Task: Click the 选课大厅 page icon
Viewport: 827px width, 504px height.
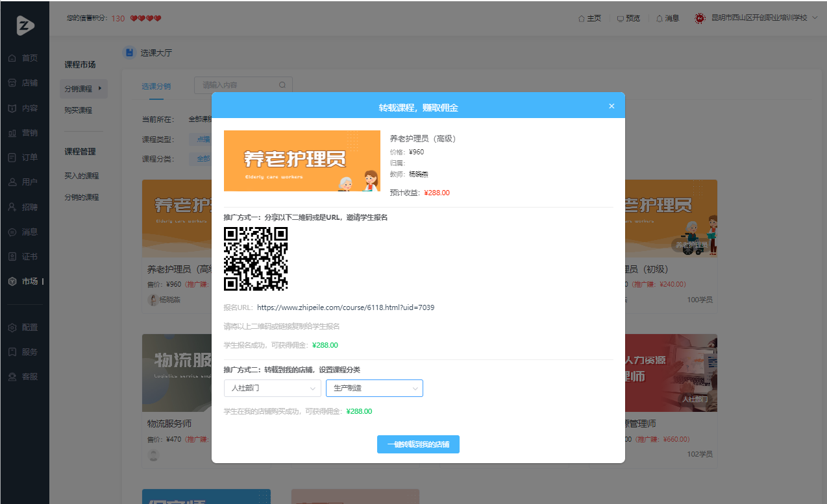Action: (x=129, y=53)
